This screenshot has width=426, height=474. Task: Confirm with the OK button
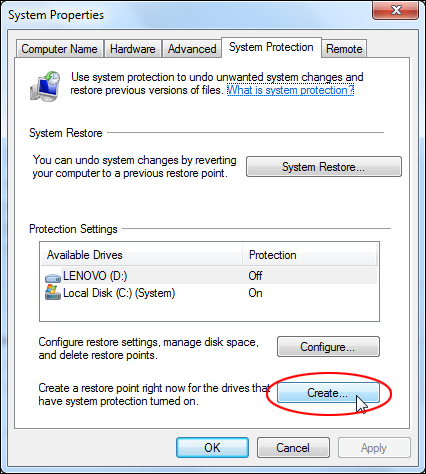click(212, 448)
